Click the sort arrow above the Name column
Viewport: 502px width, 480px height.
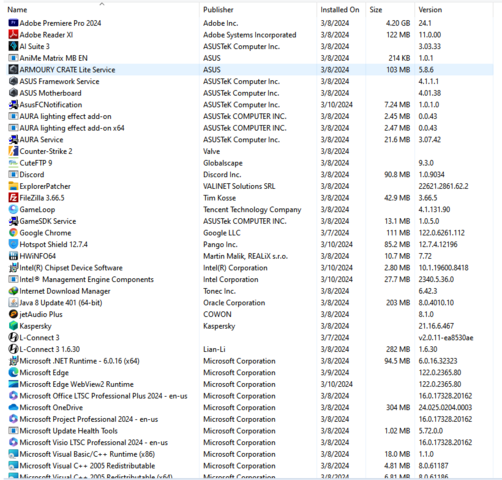(102, 4)
